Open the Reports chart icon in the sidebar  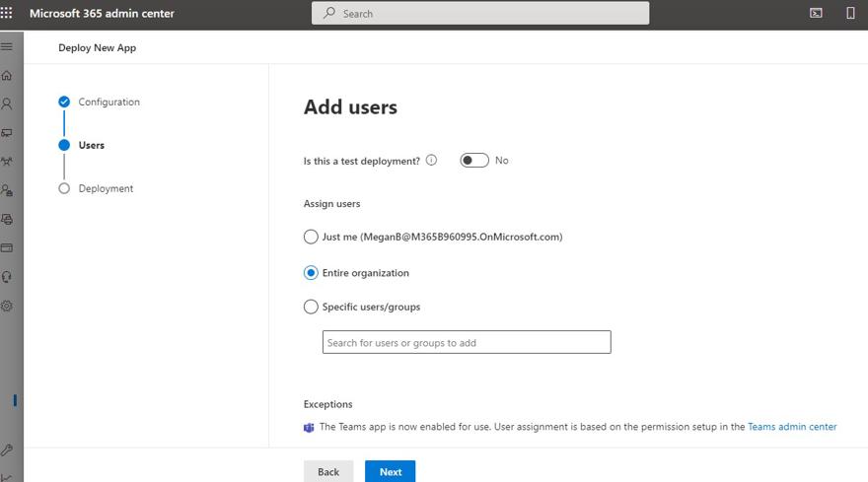(7, 477)
